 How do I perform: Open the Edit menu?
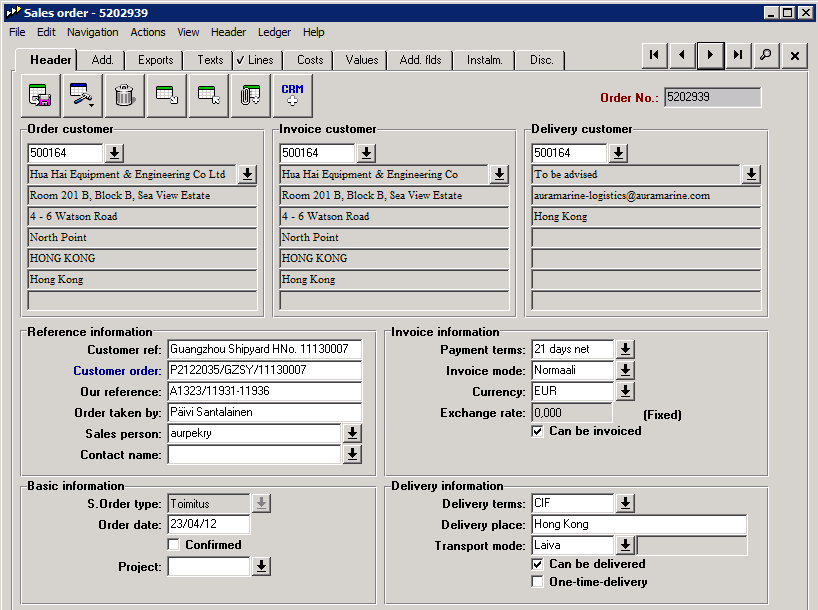(x=46, y=32)
